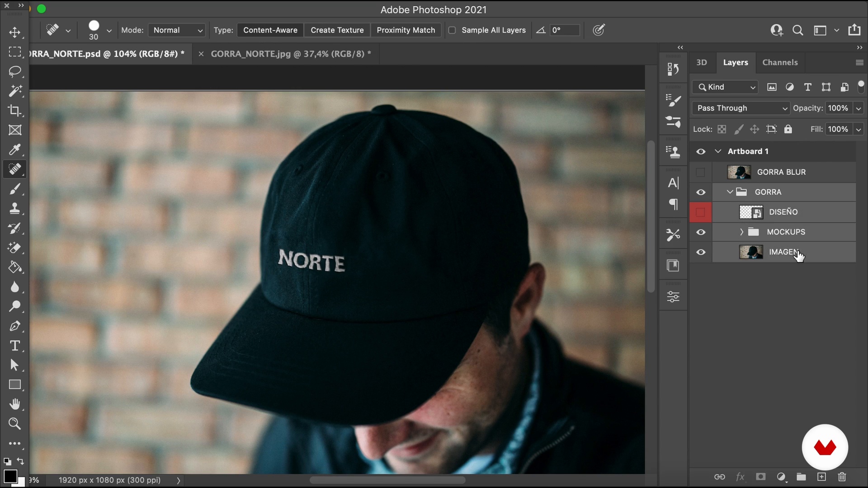Show the GORRA BLUR layer
Image resolution: width=868 pixels, height=488 pixels.
tap(700, 172)
